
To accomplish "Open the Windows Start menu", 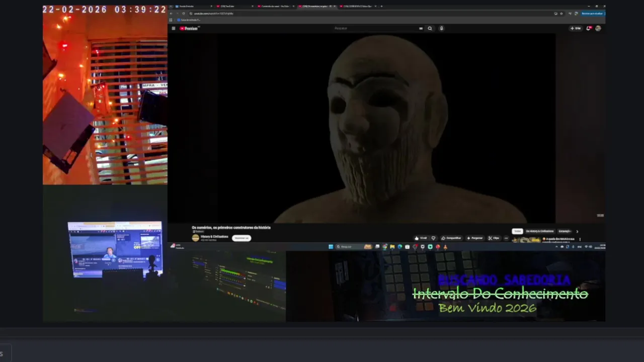I will (x=331, y=246).
